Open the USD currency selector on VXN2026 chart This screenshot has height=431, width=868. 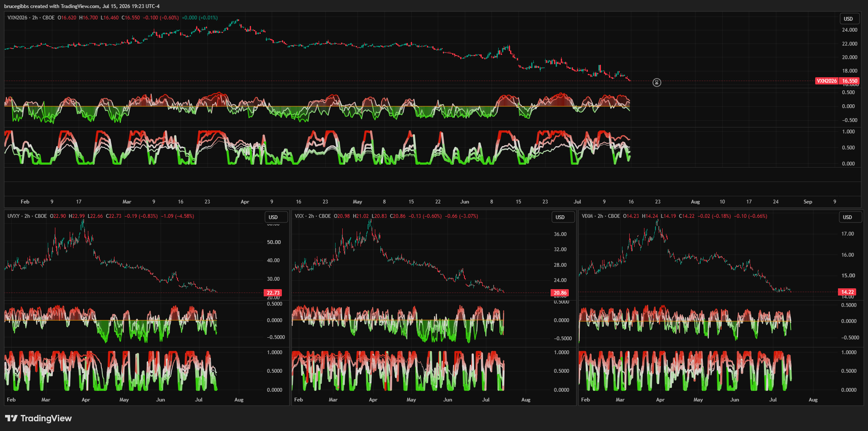849,19
